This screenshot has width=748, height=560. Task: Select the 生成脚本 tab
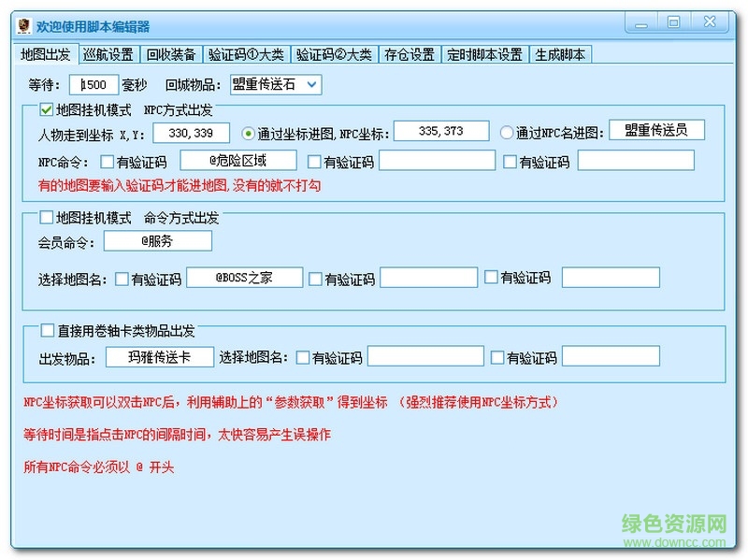[562, 54]
